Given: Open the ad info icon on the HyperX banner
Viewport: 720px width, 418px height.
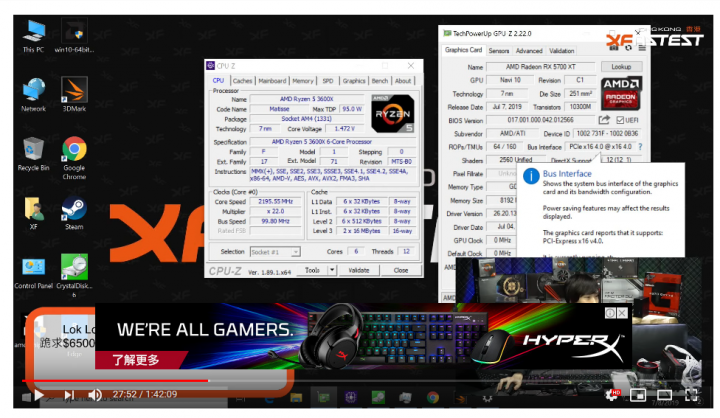Looking at the screenshot, I should tap(610, 313).
